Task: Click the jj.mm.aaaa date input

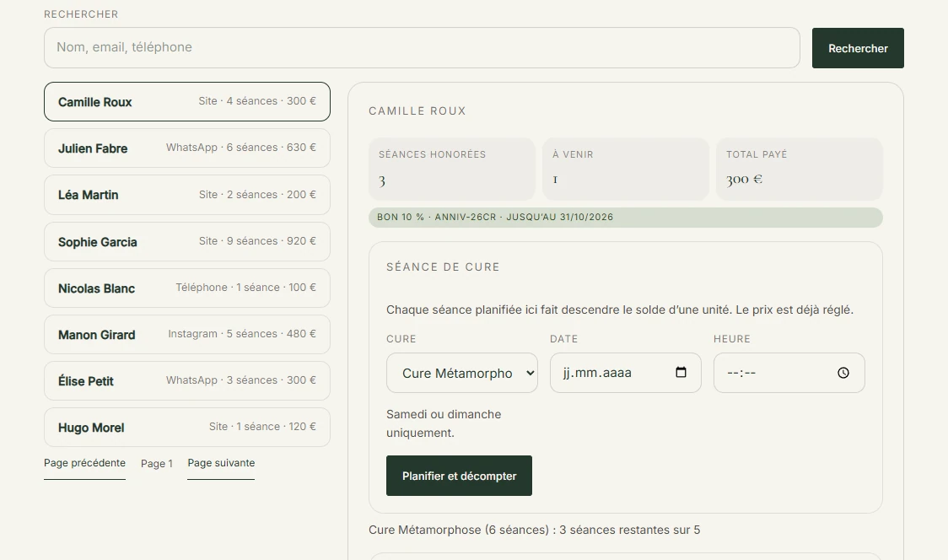Action: (x=625, y=373)
